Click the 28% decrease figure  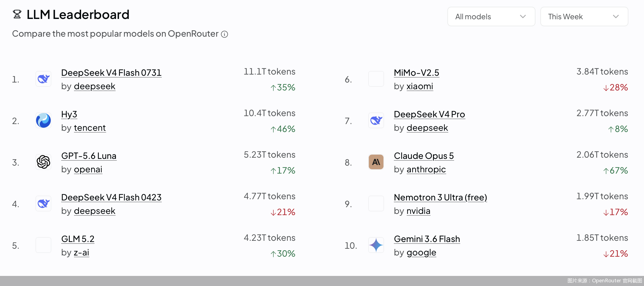(x=616, y=87)
